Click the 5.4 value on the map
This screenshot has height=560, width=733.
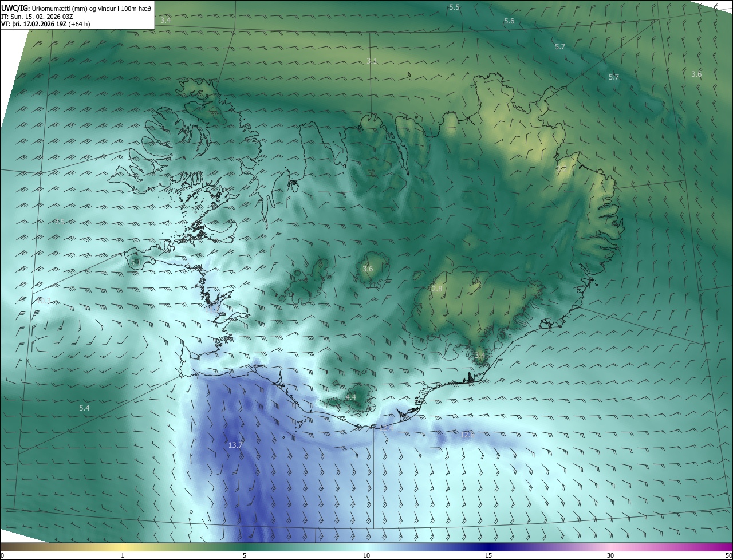[84, 408]
